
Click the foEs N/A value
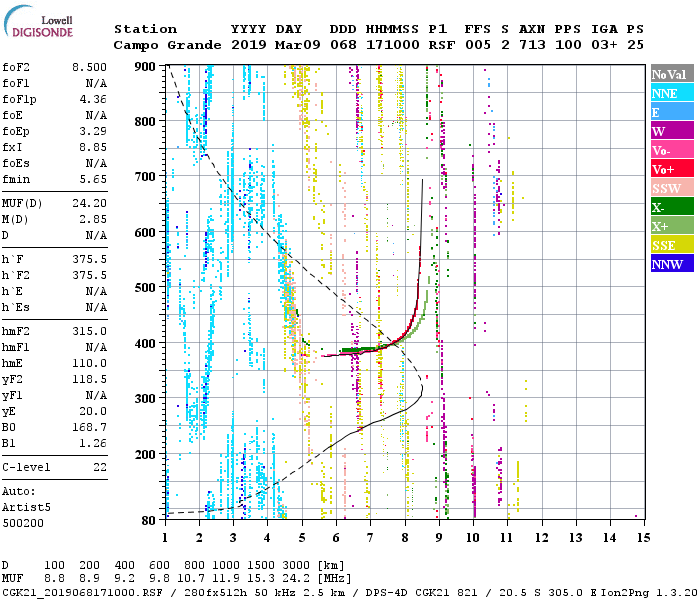[x=96, y=163]
